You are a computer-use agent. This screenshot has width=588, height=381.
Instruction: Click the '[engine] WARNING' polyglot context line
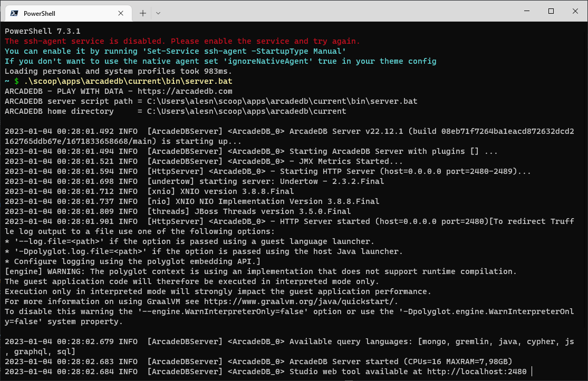tap(261, 271)
